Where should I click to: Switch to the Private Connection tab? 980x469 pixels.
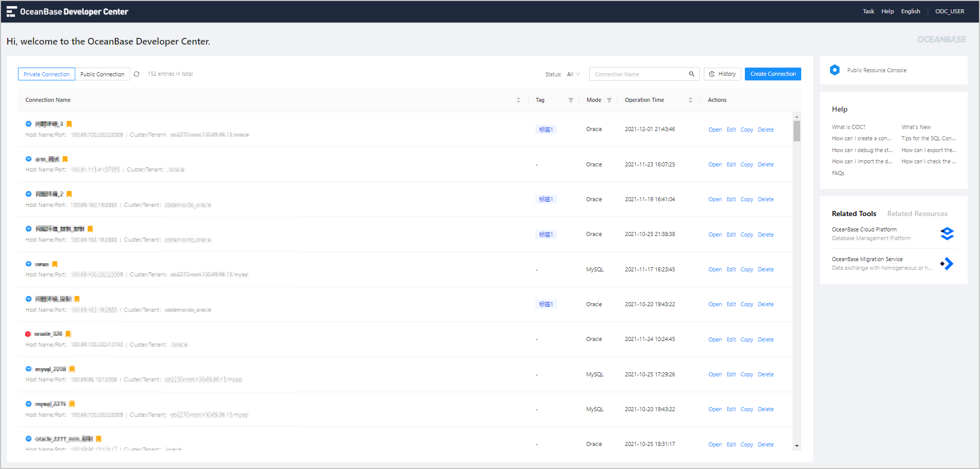coord(47,74)
